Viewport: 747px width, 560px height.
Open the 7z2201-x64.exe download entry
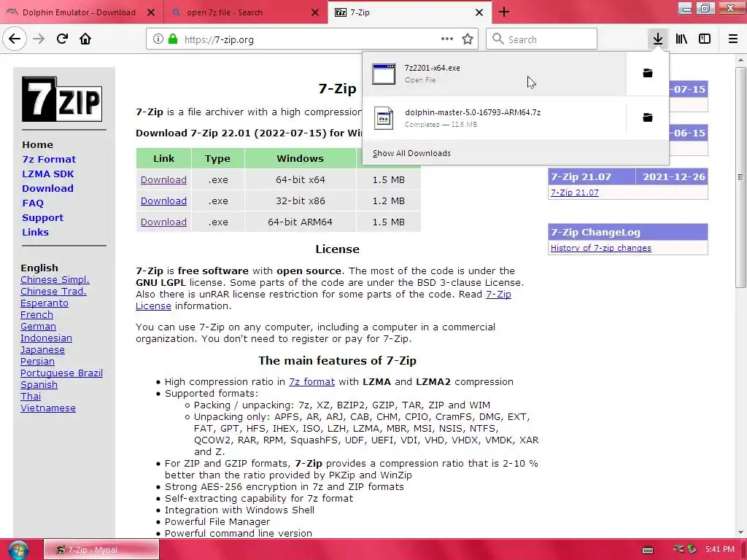coord(494,74)
